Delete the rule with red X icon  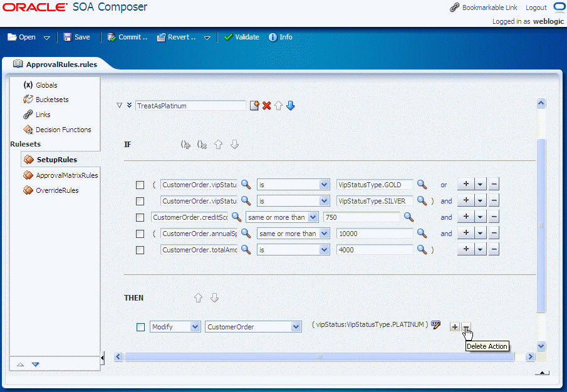tap(266, 105)
